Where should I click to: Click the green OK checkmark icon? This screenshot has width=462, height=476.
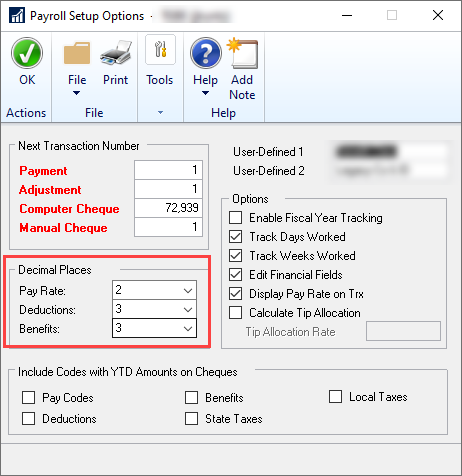point(27,53)
